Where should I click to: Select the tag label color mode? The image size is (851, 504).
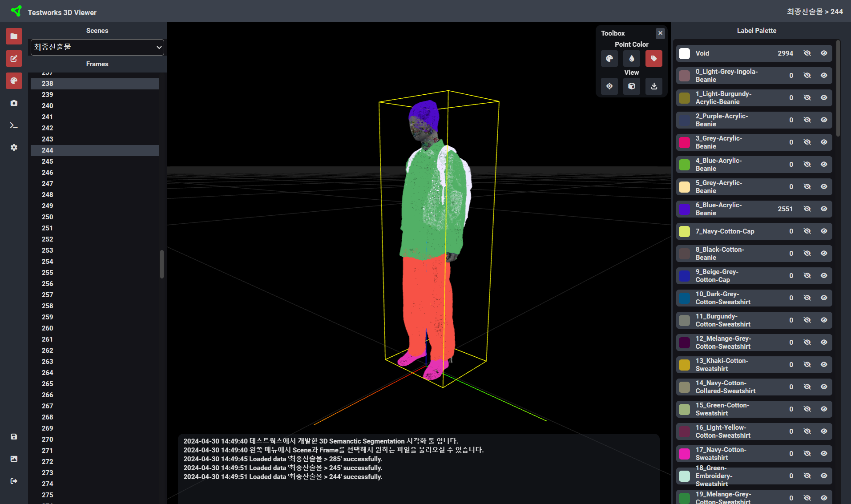click(653, 58)
